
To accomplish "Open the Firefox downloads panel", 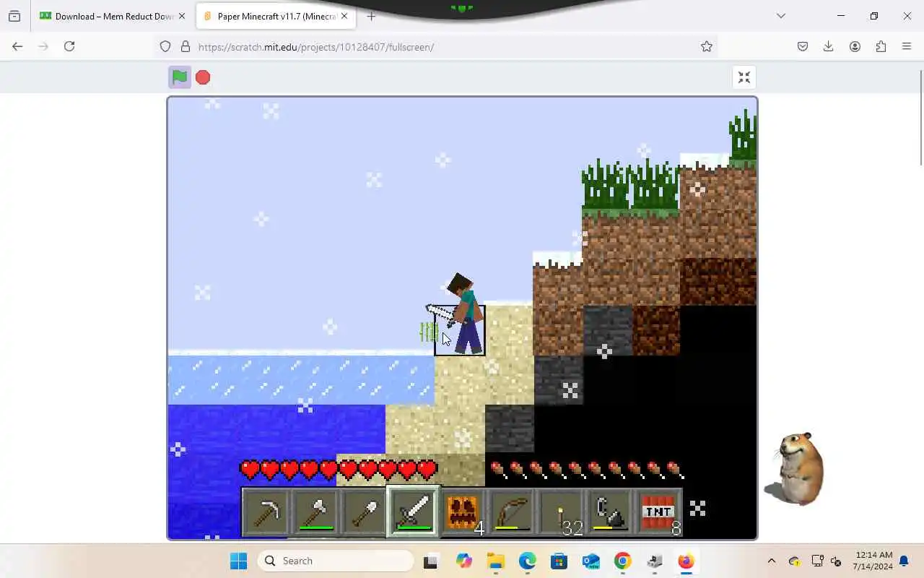I will click(829, 46).
